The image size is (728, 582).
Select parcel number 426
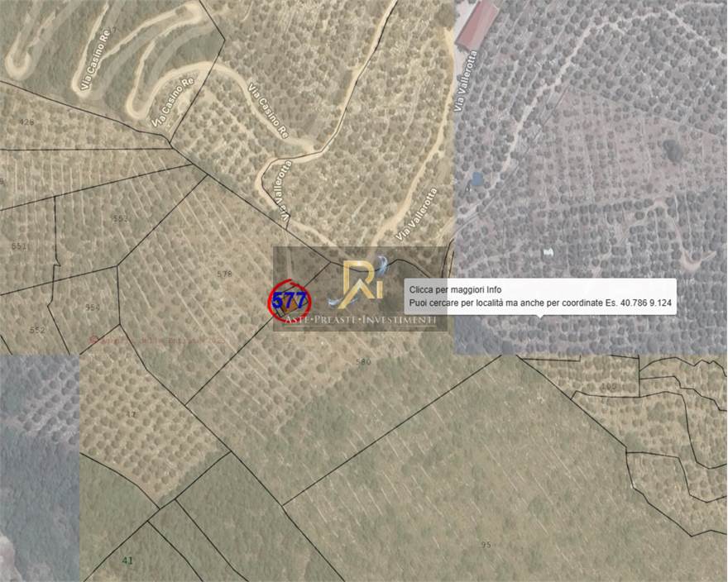click(27, 122)
